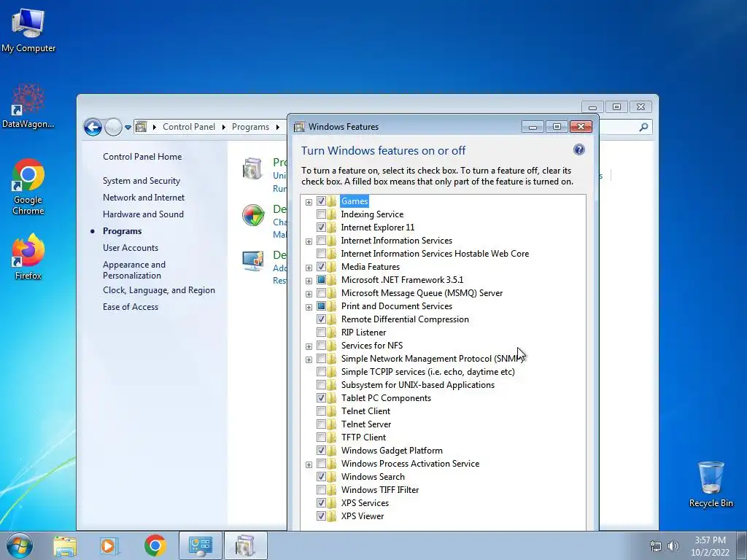Expand Print and Document Services node
747x560 pixels.
click(309, 307)
